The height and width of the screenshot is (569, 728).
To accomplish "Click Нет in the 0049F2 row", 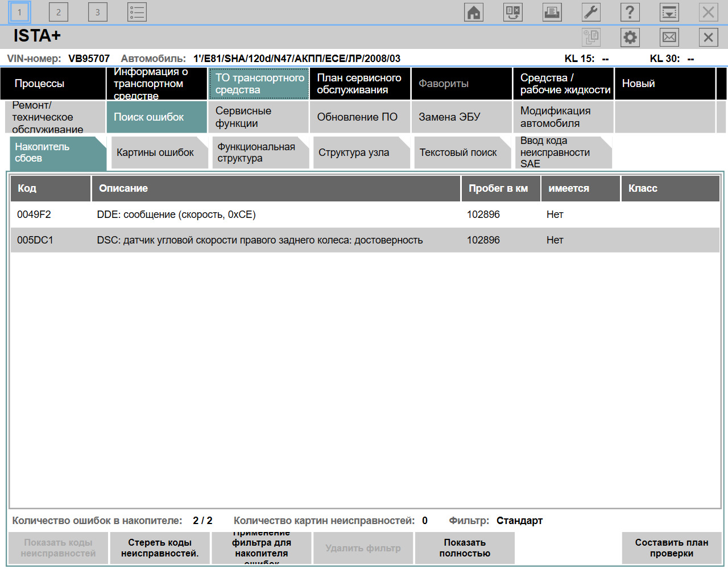I will click(555, 215).
